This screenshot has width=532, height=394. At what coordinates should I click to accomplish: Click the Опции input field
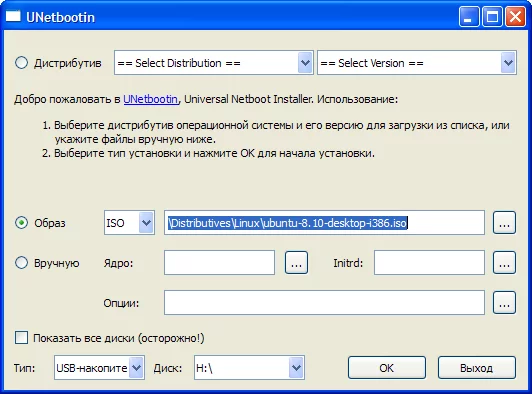324,302
